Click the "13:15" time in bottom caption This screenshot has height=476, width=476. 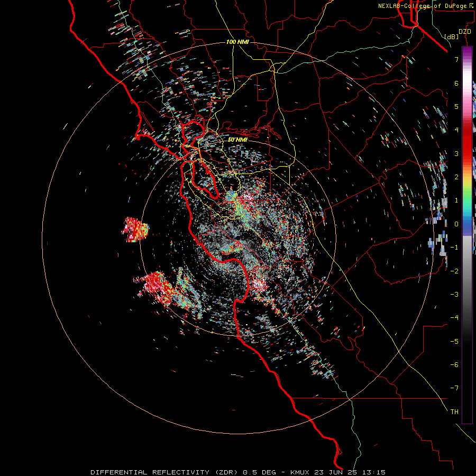pyautogui.click(x=373, y=472)
